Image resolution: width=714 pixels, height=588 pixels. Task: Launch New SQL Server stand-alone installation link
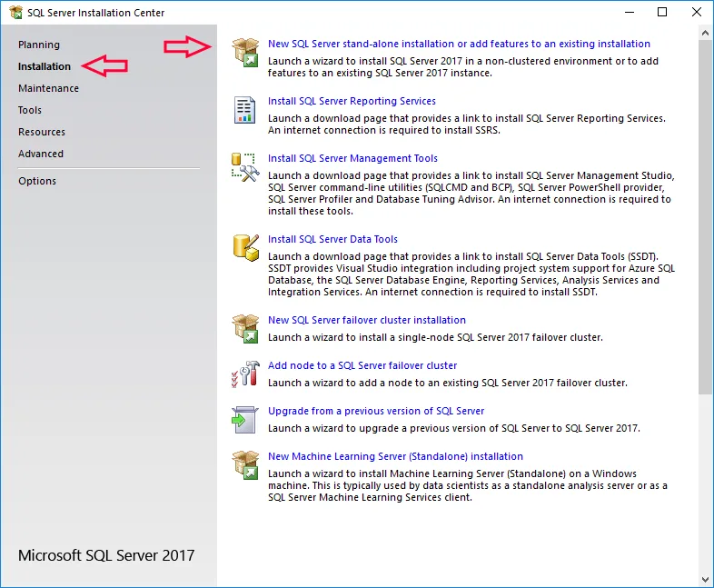click(x=459, y=44)
